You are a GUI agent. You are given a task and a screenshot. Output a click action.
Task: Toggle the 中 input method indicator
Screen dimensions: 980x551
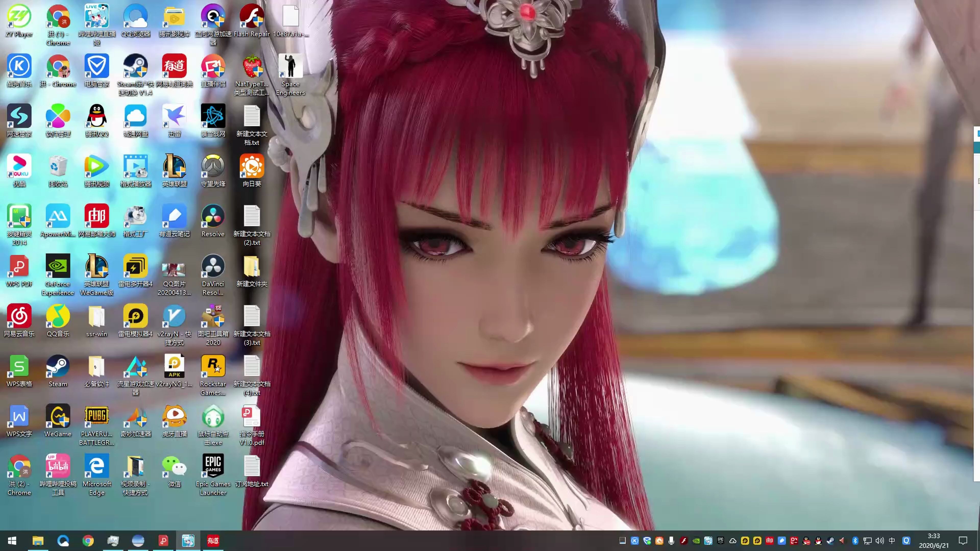pyautogui.click(x=892, y=541)
